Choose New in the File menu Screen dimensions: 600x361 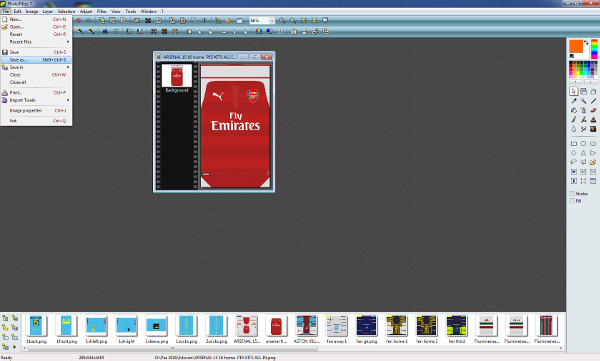click(x=36, y=19)
